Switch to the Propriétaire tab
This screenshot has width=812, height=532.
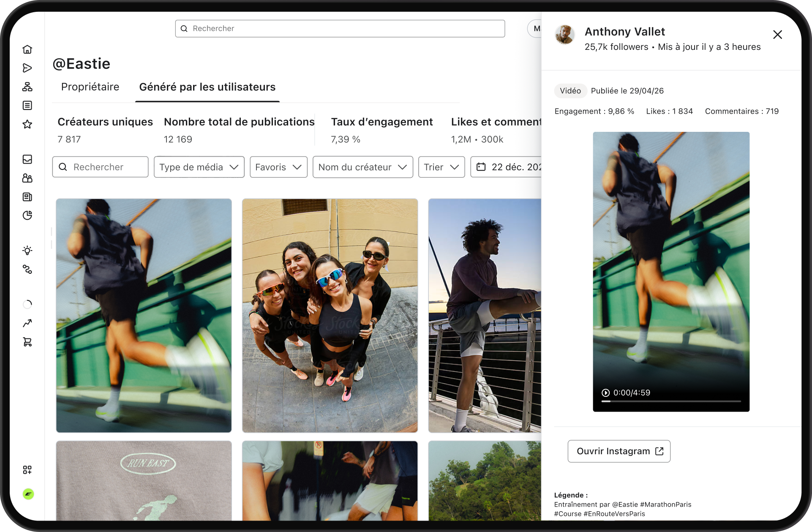click(x=90, y=87)
